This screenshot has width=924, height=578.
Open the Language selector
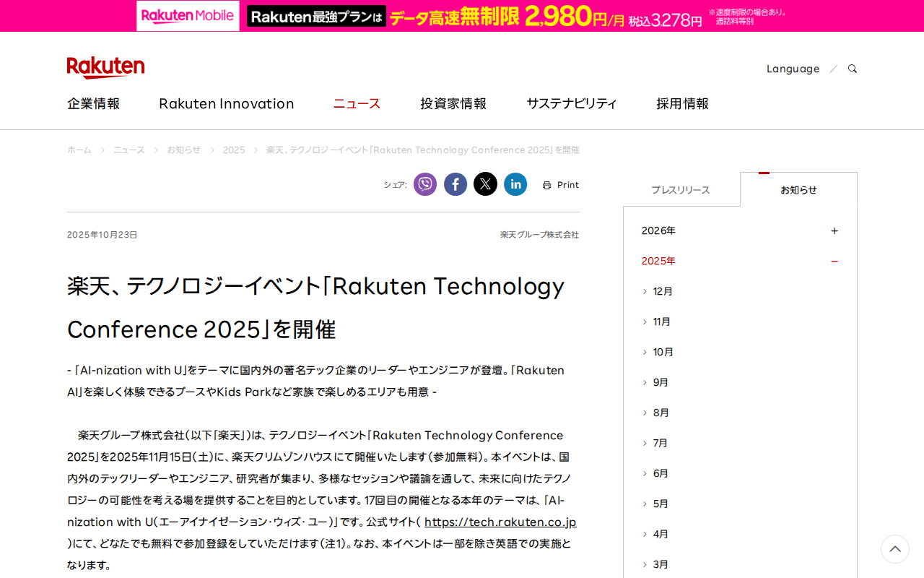click(793, 69)
